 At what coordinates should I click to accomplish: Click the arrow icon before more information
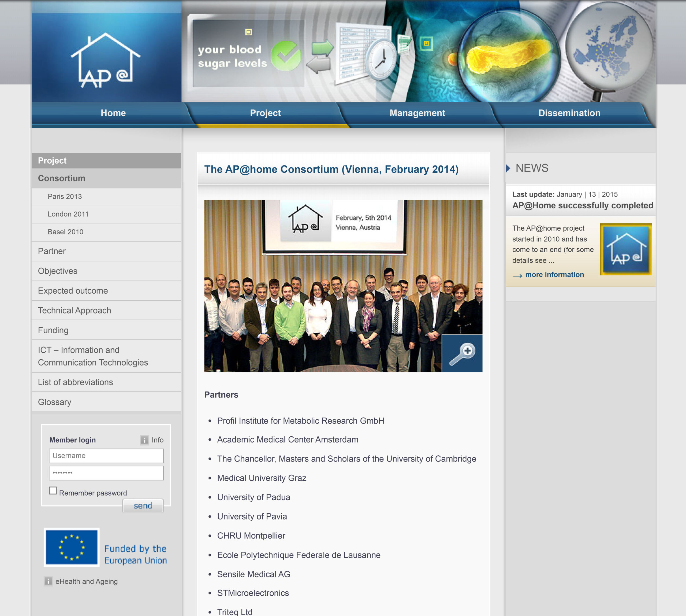517,275
